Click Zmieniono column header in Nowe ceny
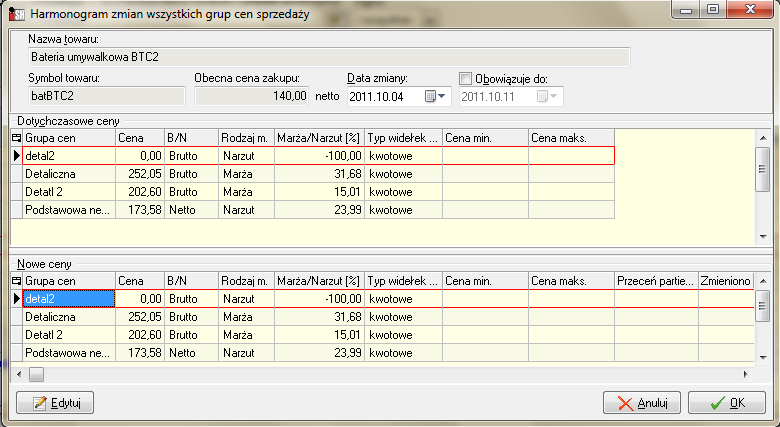 [x=726, y=281]
